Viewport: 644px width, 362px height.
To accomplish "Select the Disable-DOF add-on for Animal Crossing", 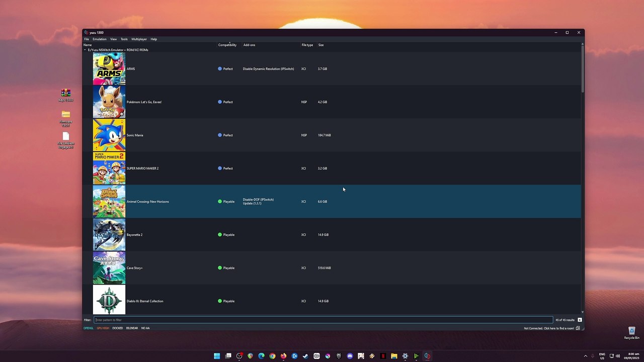I will pos(258,200).
